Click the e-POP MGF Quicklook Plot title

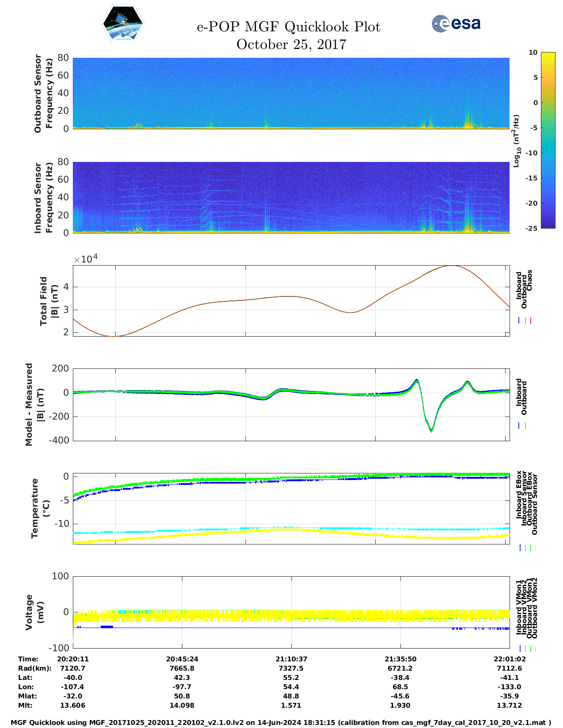[x=288, y=27]
